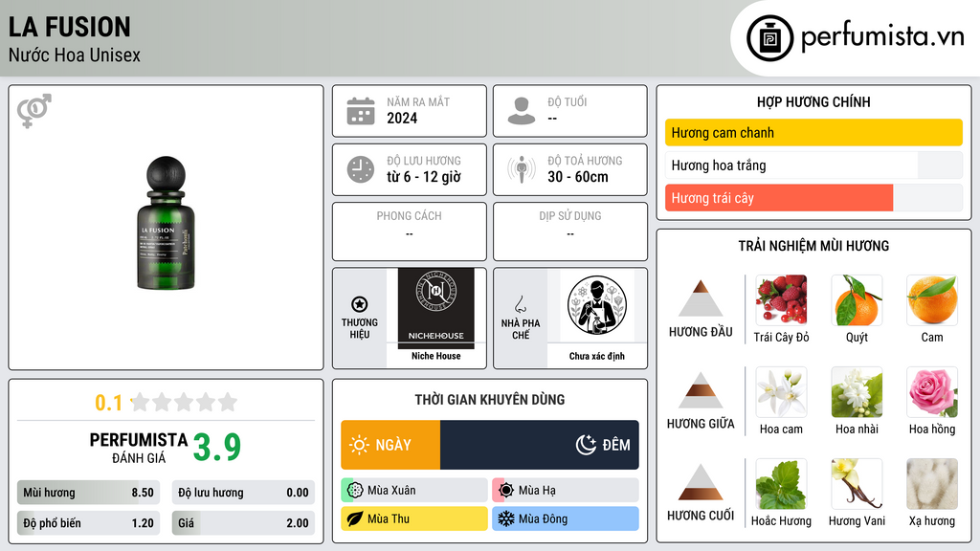Image resolution: width=980 pixels, height=551 pixels.
Task: Click the LA FUSION title text
Action: (69, 27)
